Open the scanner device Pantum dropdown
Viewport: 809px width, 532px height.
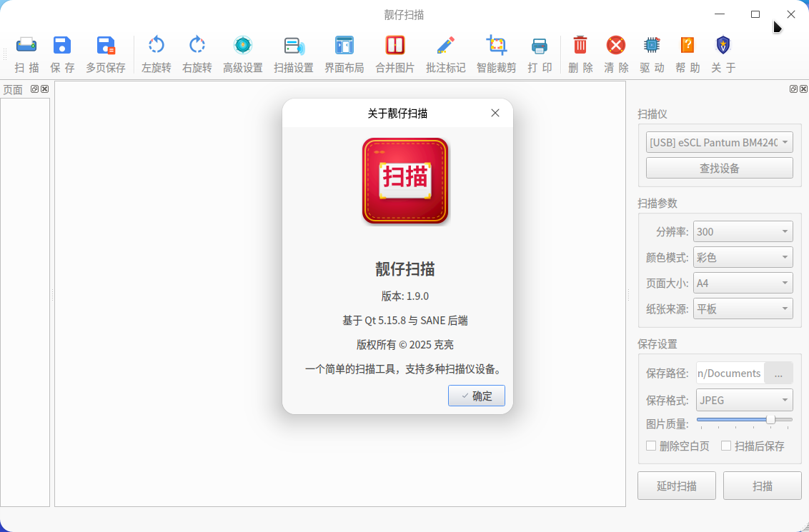(x=719, y=142)
